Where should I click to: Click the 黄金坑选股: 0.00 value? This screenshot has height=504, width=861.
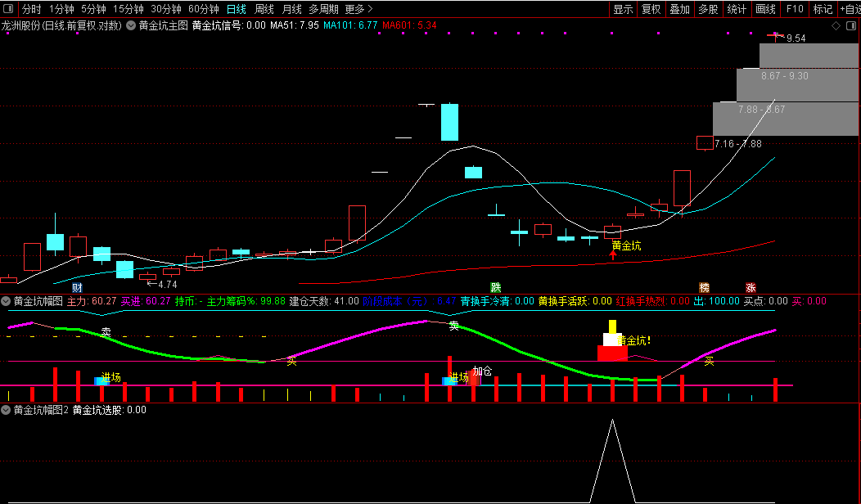pyautogui.click(x=110, y=410)
